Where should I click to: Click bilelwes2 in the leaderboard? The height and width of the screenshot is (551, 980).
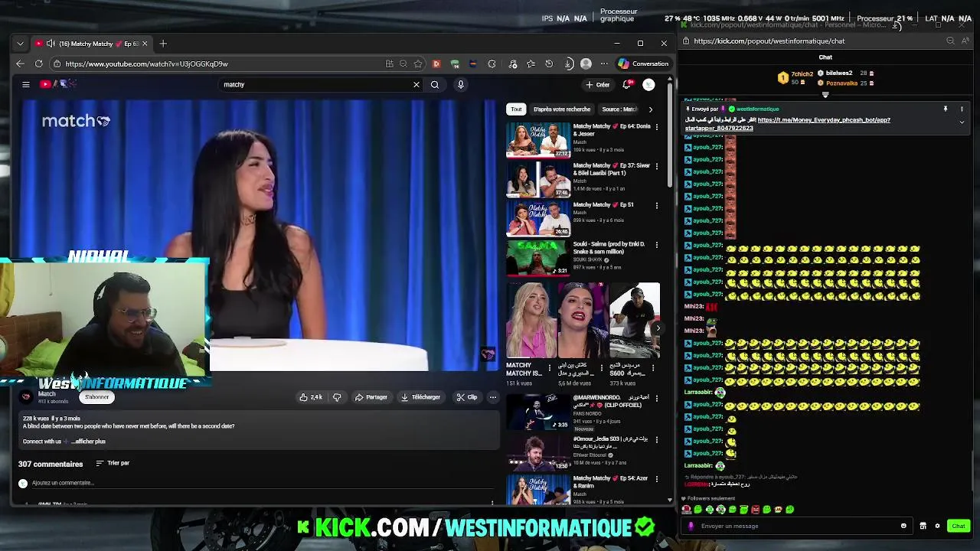coord(838,73)
